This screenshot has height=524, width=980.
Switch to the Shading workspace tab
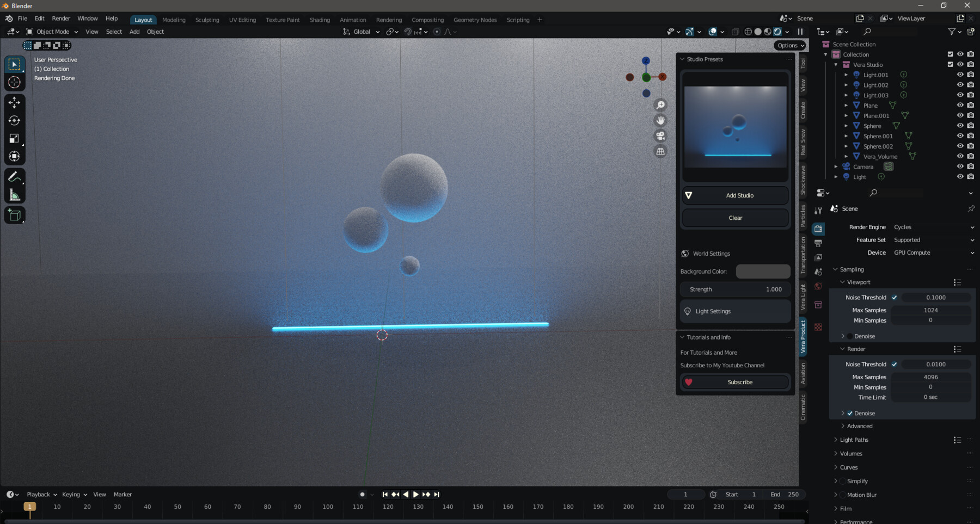click(320, 20)
